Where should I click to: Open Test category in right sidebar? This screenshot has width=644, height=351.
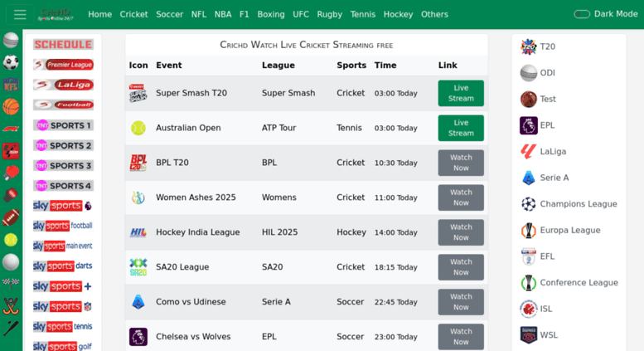[x=538, y=100]
